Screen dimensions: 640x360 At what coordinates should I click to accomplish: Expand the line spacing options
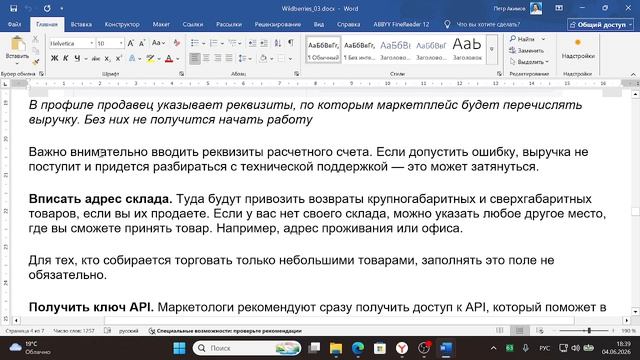tap(249, 59)
